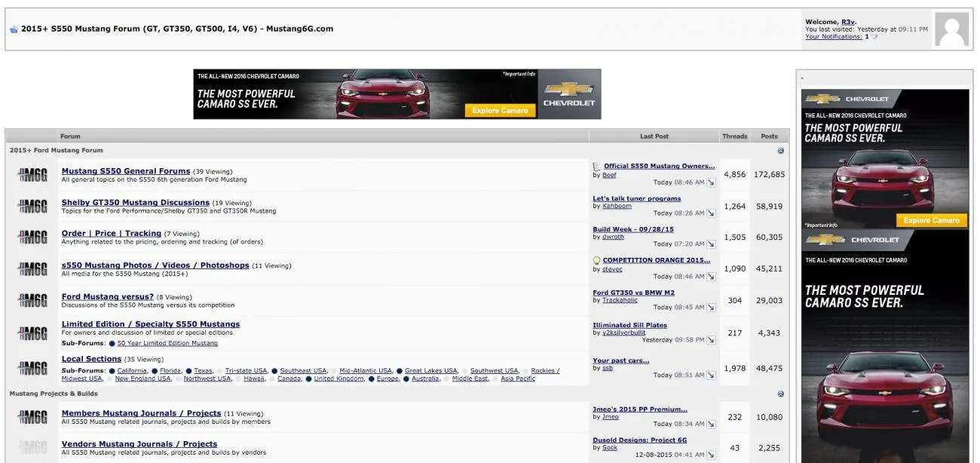Screen dimensions: 980x463
Task: Open 50 Year Limited Edition Mustang sub-forum
Action: (x=167, y=343)
